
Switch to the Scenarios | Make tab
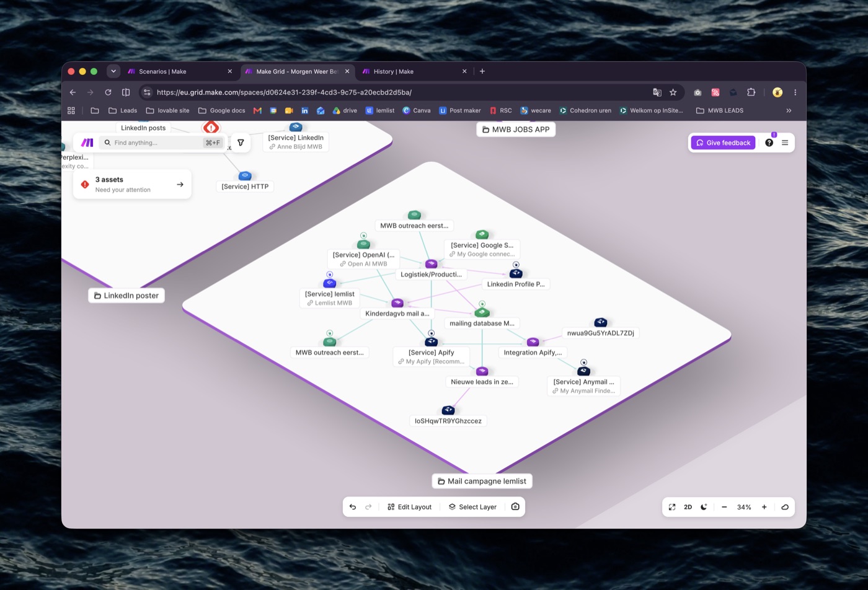tap(180, 71)
